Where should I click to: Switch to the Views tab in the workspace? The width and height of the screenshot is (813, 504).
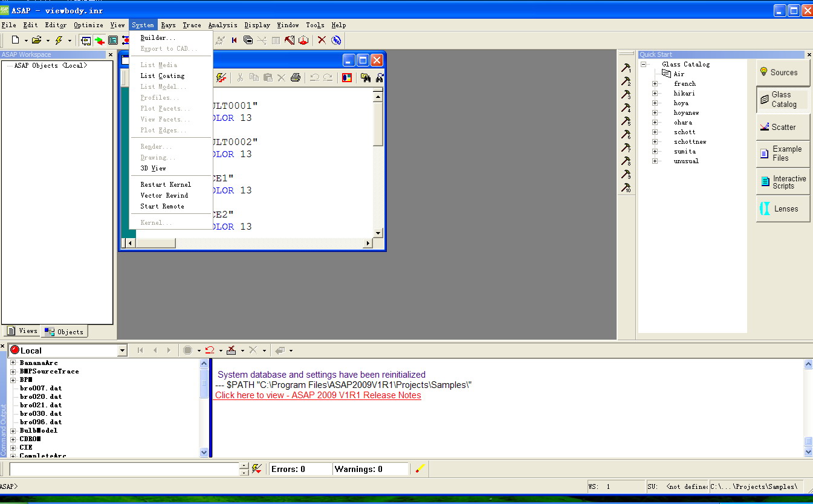click(x=22, y=331)
